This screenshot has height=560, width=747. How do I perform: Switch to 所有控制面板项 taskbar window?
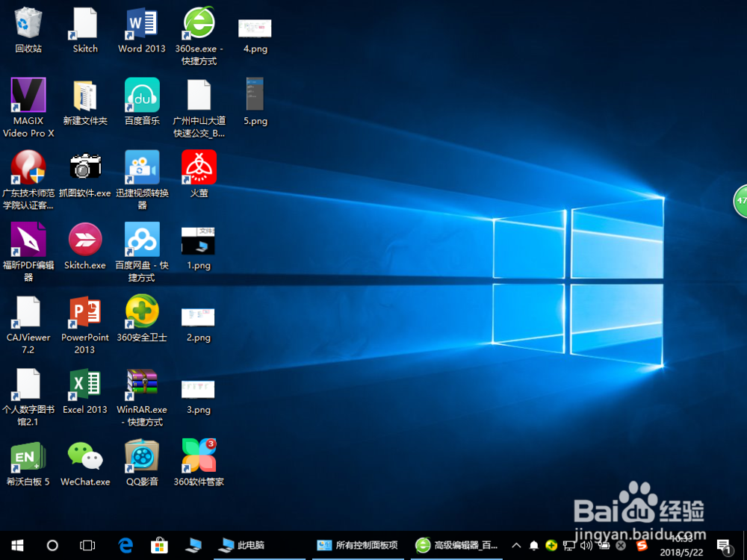[359, 545]
